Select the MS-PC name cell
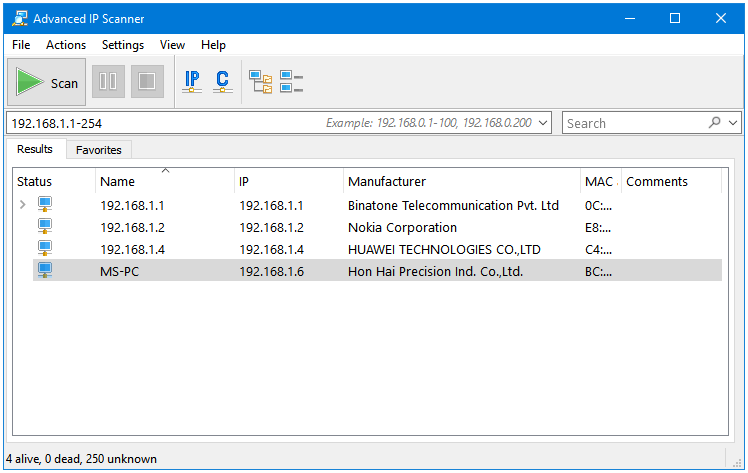The height and width of the screenshot is (473, 748). coord(119,271)
